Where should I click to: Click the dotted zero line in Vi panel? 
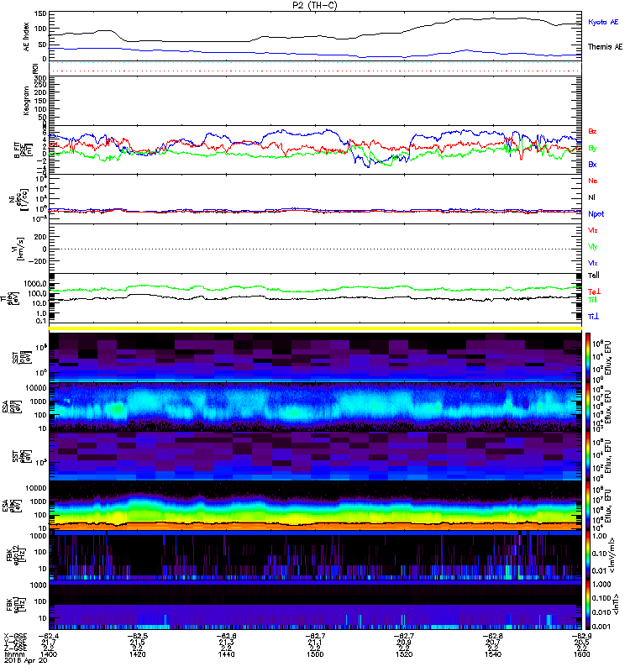[x=315, y=249]
